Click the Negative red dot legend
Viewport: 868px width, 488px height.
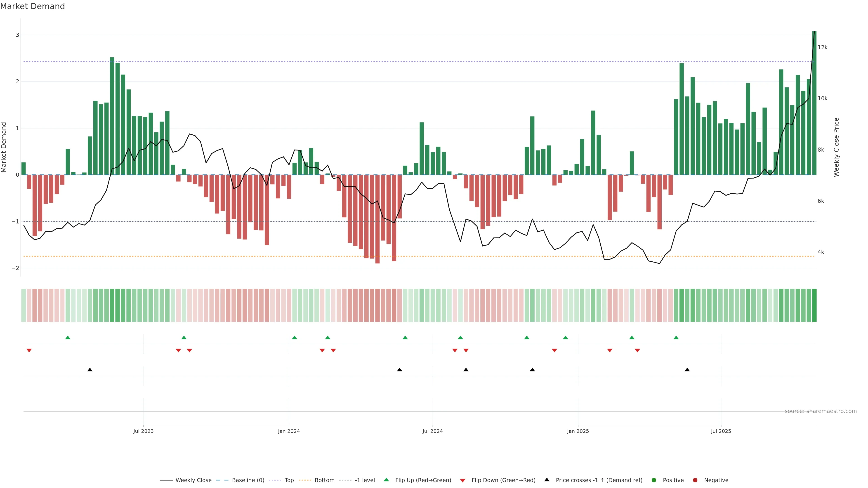pyautogui.click(x=695, y=480)
